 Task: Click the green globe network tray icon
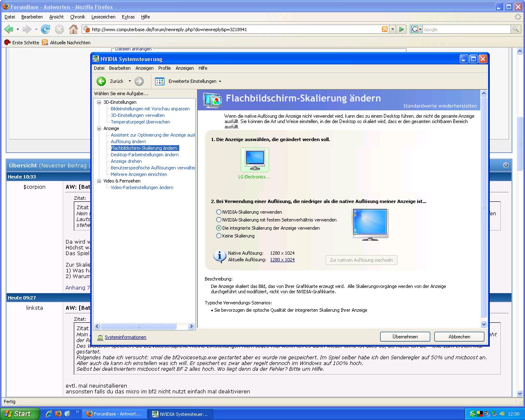(472, 414)
